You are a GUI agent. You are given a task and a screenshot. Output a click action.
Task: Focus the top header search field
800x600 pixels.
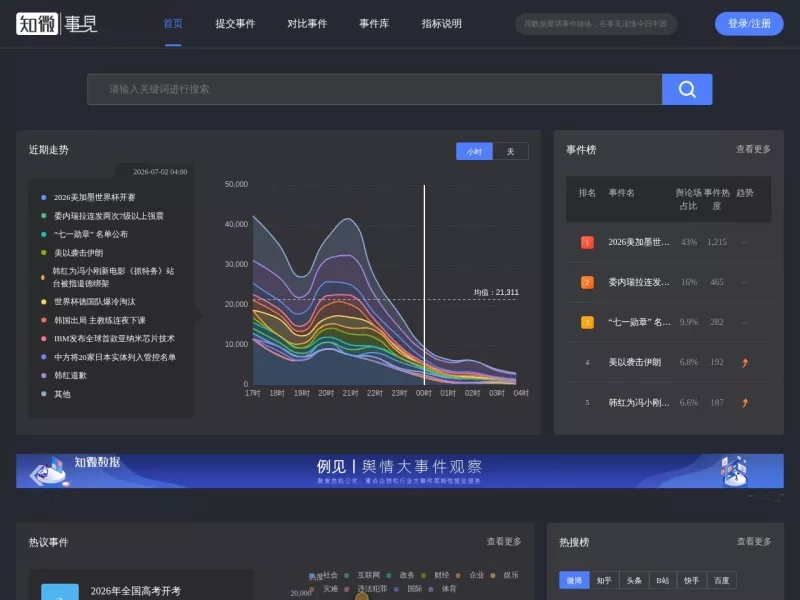(x=596, y=24)
